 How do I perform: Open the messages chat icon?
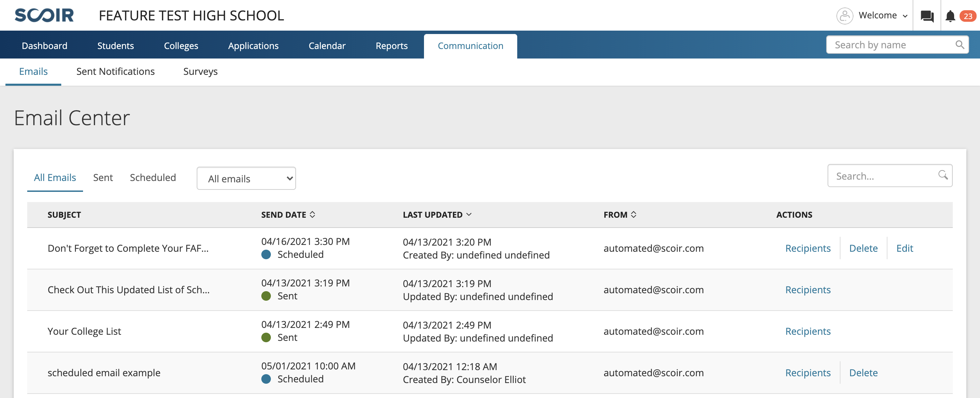927,16
